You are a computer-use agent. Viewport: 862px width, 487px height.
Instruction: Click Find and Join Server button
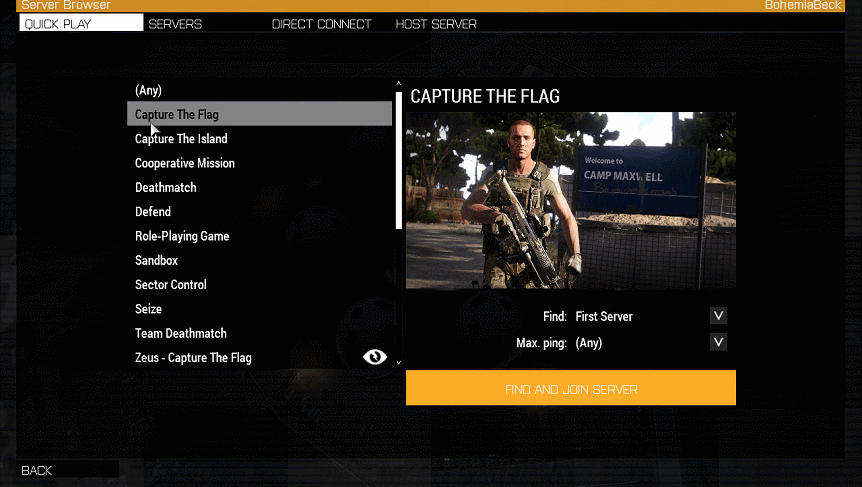point(571,388)
